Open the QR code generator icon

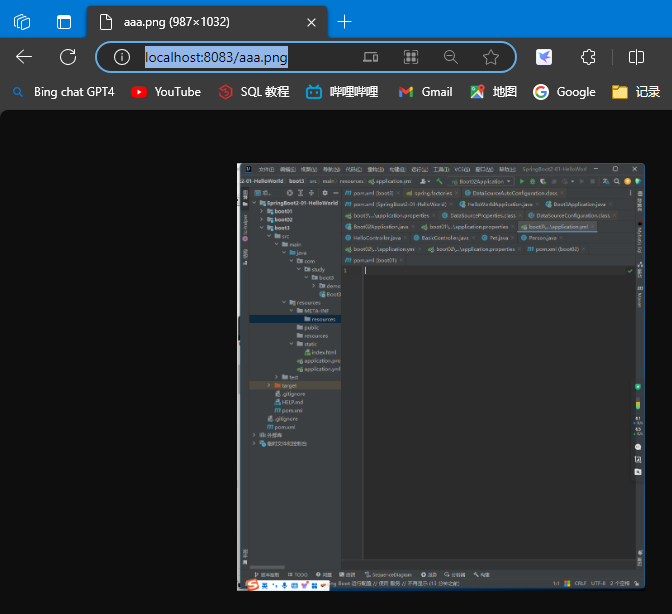coord(411,57)
